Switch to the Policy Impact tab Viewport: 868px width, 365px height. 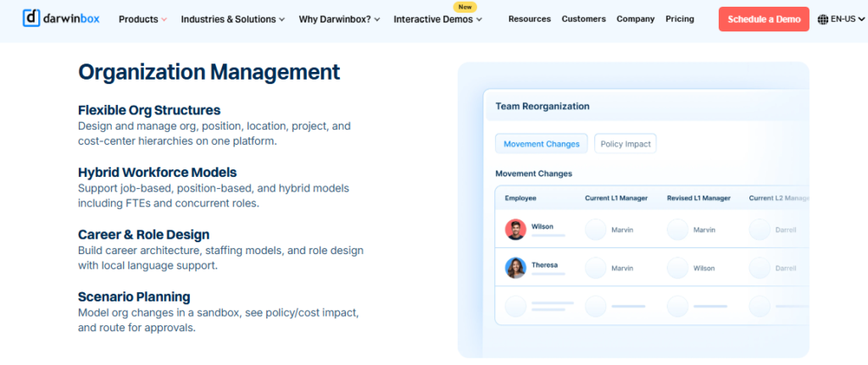tap(626, 144)
